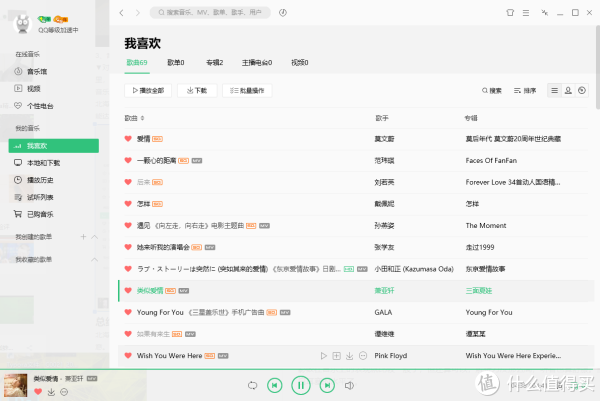Switch to the group-by-singer view icon
This screenshot has width=600, height=401.
click(568, 90)
